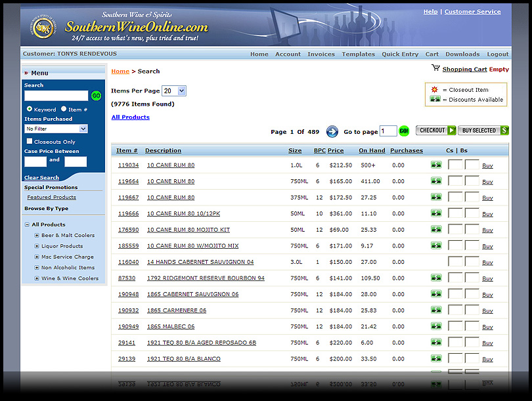Open the Invoices menu item
This screenshot has width=532, height=401.
coord(321,54)
